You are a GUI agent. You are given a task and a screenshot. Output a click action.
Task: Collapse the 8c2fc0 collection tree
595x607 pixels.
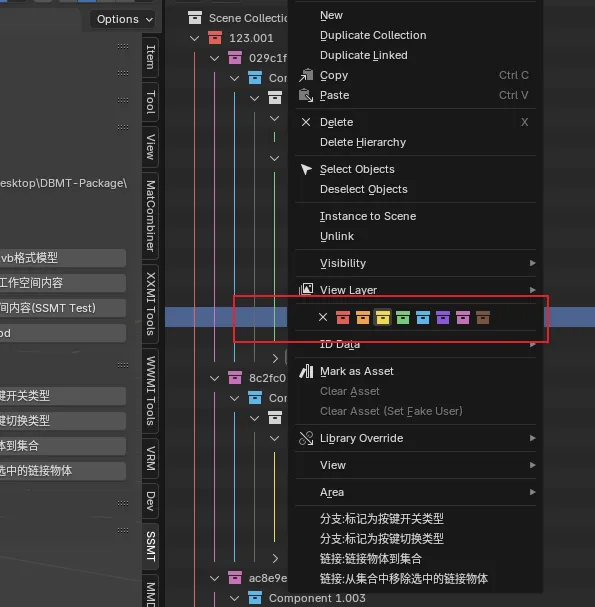[214, 378]
